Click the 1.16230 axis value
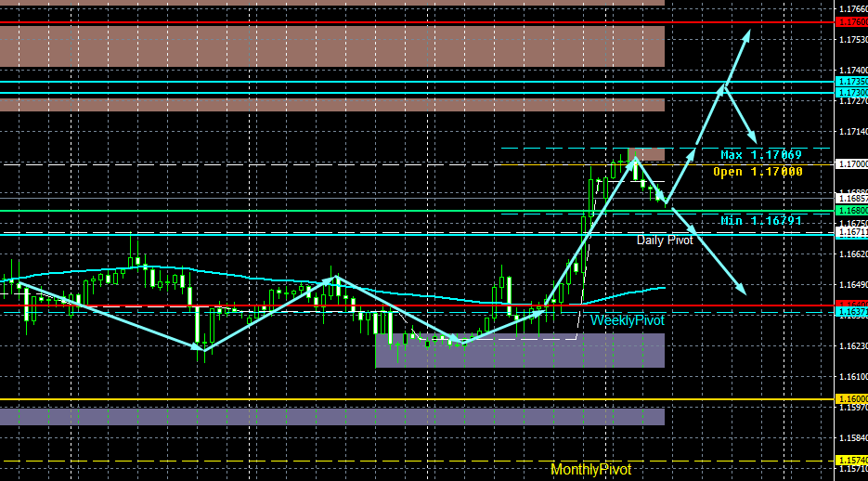 [853, 346]
